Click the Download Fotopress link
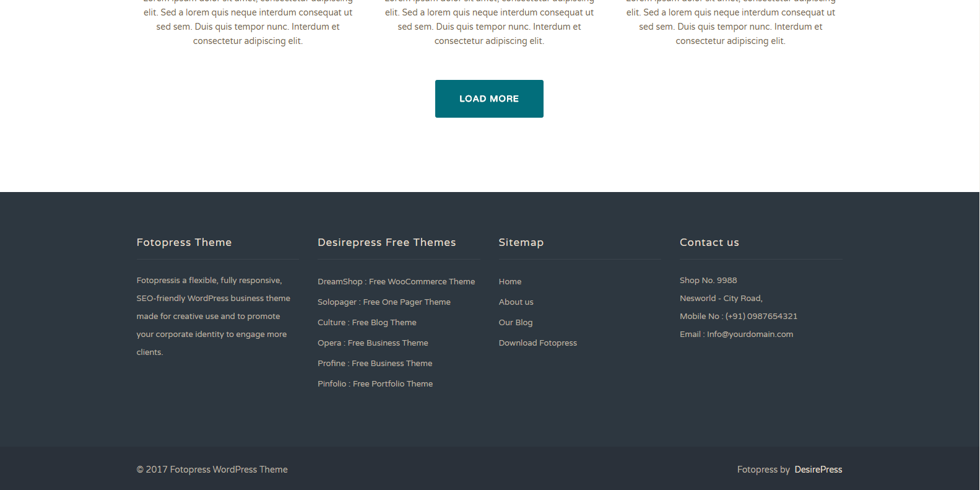The width and height of the screenshot is (980, 490). (x=537, y=343)
